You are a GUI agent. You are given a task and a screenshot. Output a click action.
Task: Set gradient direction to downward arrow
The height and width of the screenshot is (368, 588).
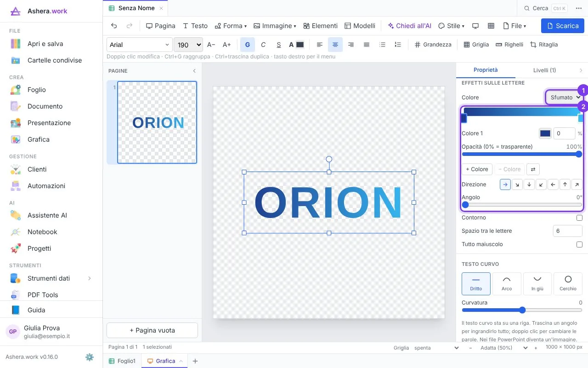[529, 184]
